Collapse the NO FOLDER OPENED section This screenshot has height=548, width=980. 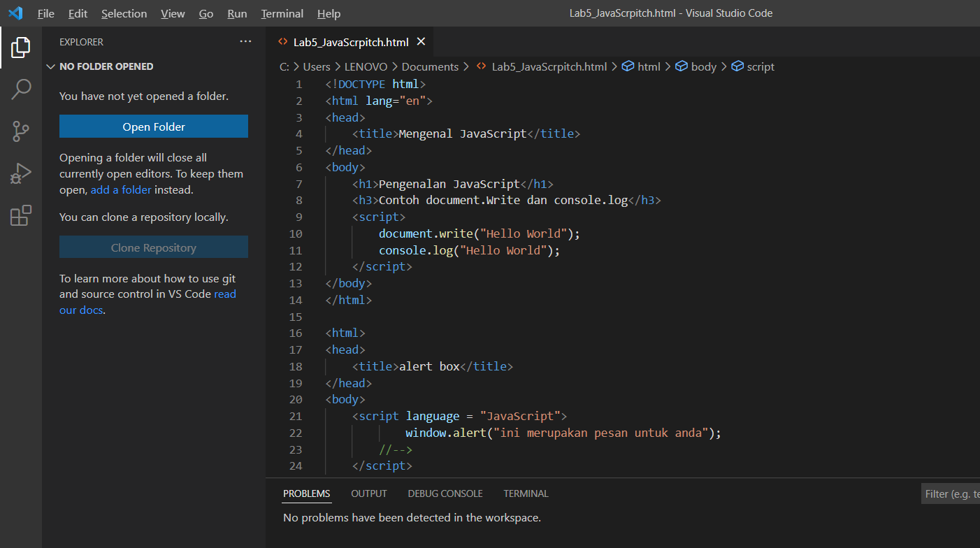click(50, 66)
